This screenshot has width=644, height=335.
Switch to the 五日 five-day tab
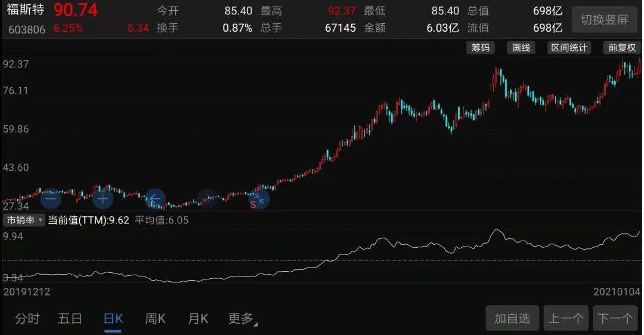(70, 318)
